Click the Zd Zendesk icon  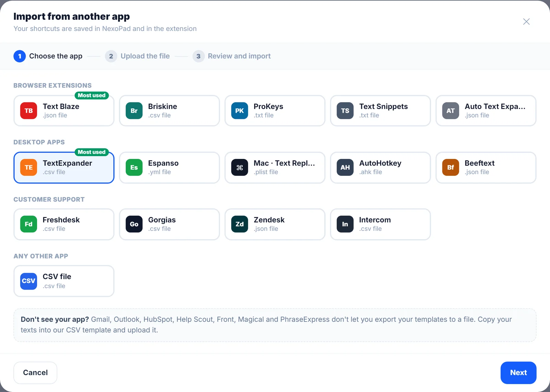tap(240, 224)
